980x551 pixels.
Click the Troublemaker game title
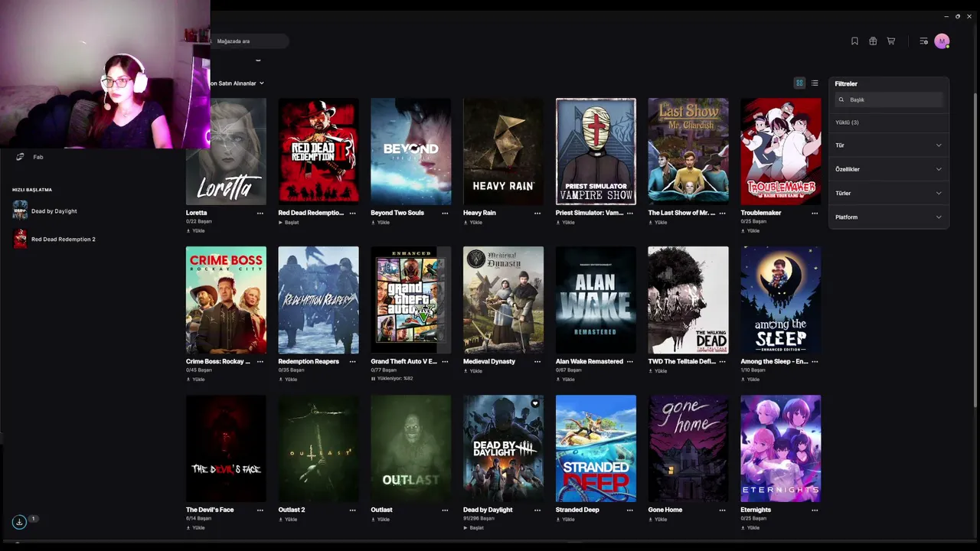click(x=761, y=213)
